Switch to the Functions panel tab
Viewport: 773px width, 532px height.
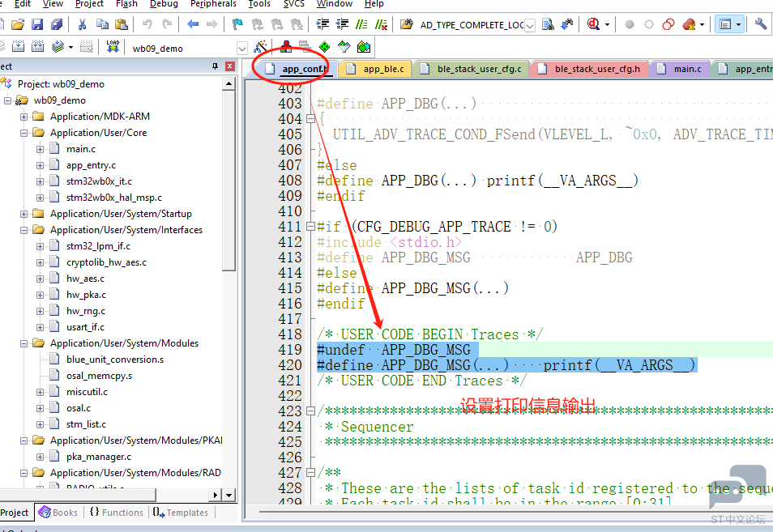coord(117,513)
